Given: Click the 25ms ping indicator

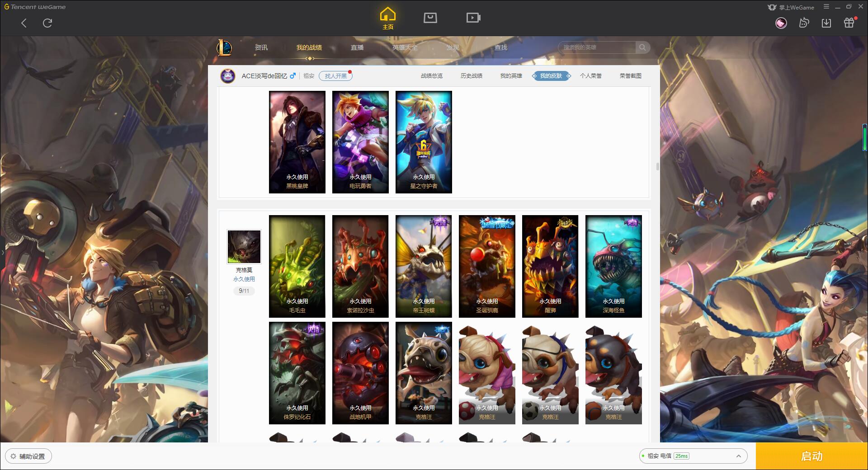Looking at the screenshot, I should [681, 456].
